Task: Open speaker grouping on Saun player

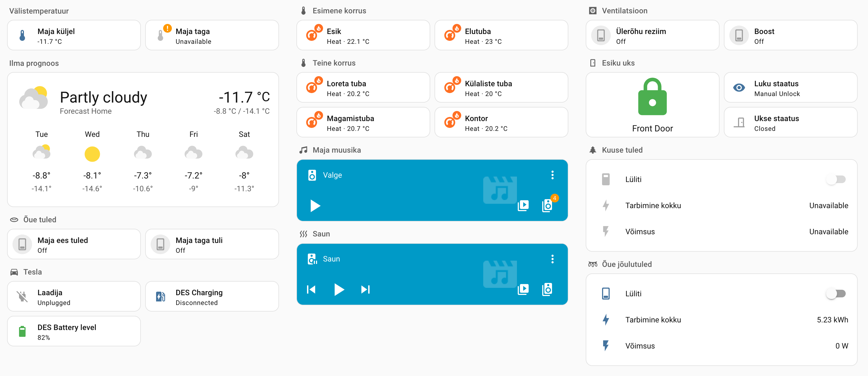Action: pyautogui.click(x=547, y=289)
